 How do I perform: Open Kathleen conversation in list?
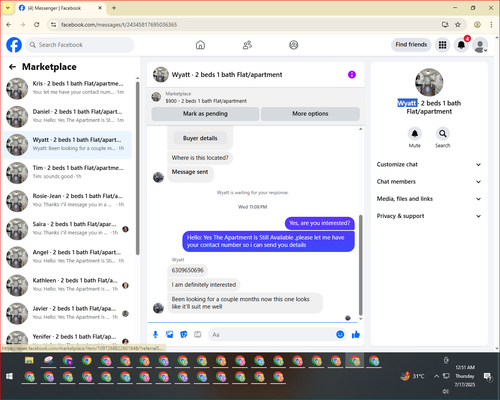pos(68,285)
